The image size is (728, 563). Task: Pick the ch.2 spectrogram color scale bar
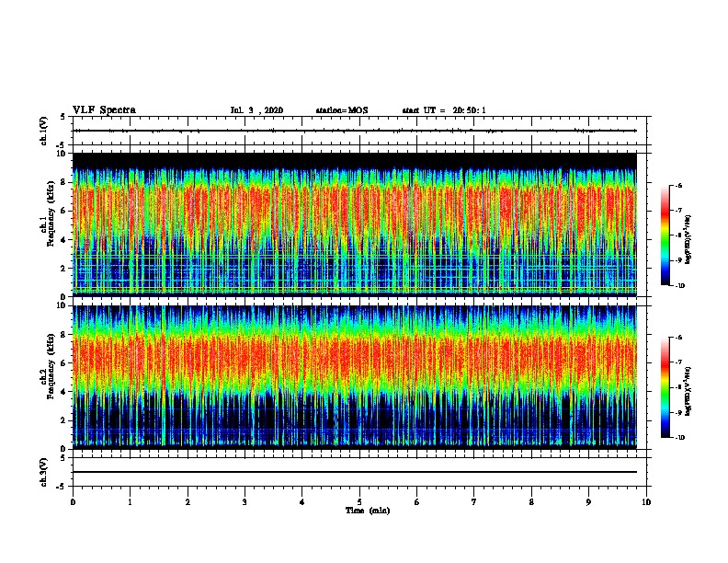pyautogui.click(x=665, y=387)
